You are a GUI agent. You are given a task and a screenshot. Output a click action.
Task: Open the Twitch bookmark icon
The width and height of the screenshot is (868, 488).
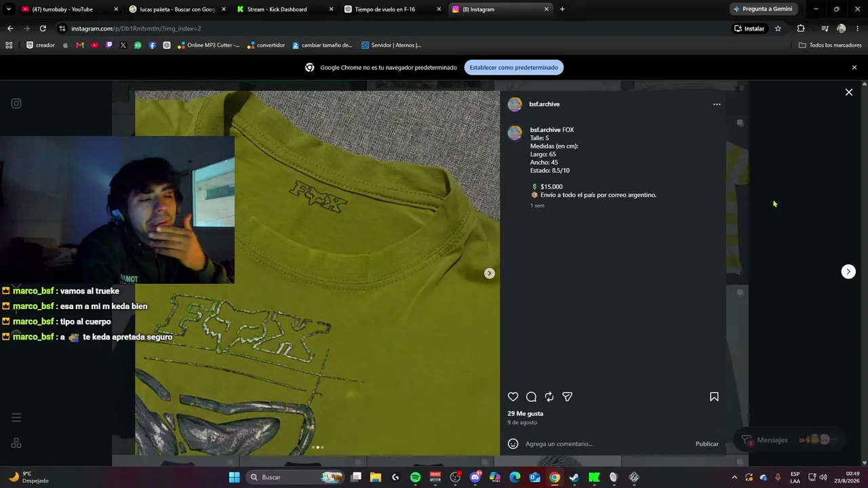(108, 45)
